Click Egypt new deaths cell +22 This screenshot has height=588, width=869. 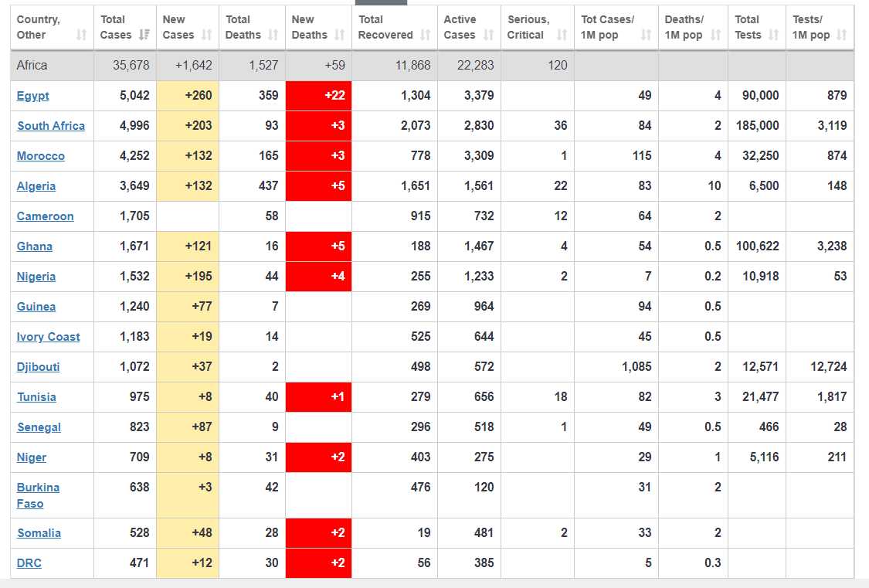[x=319, y=95]
